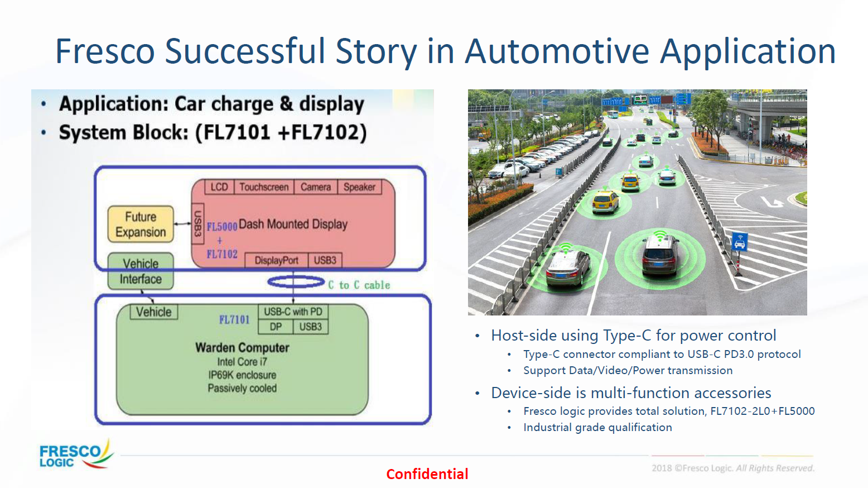The width and height of the screenshot is (868, 488).
Task: Click the Speaker box in the diagram
Action: [x=359, y=187]
